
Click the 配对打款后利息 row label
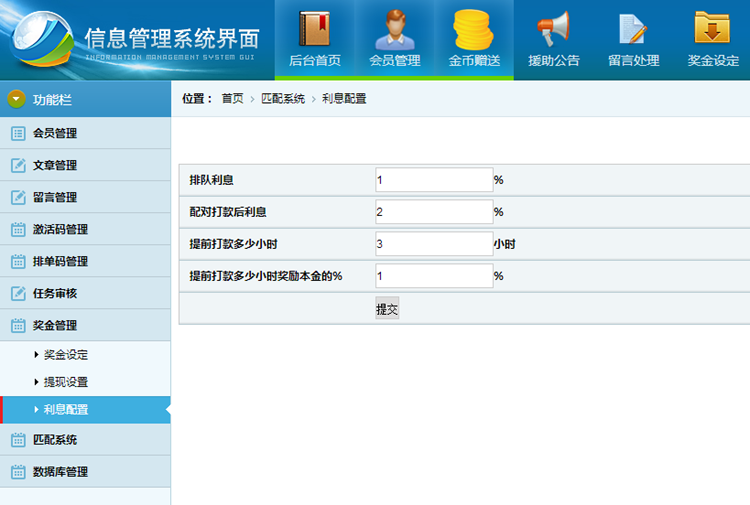(228, 212)
